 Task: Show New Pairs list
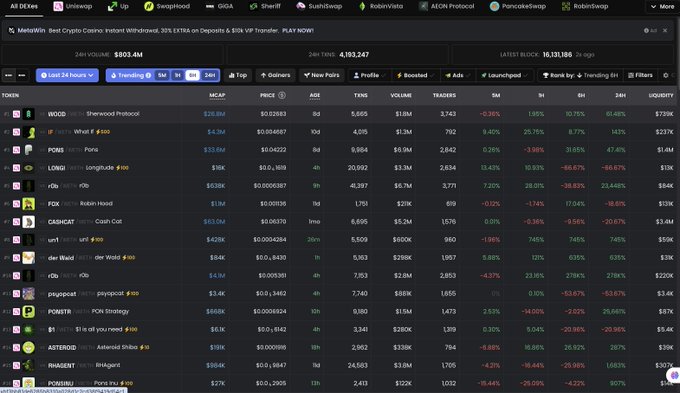322,75
